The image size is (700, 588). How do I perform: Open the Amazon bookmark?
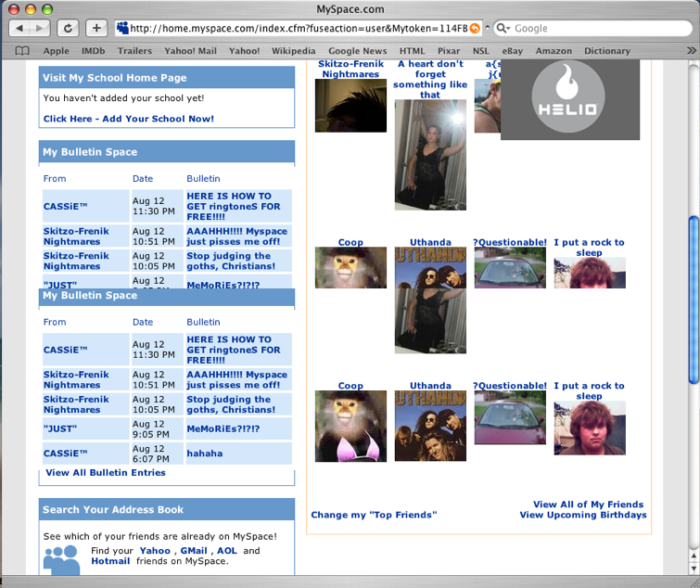[554, 51]
